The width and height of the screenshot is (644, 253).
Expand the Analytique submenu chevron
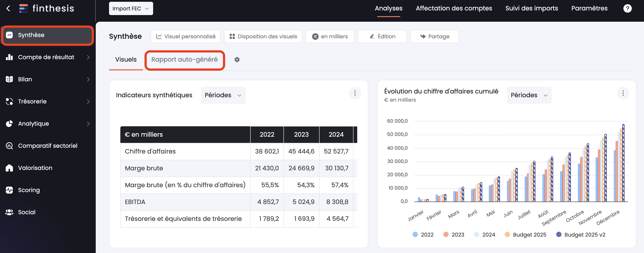pyautogui.click(x=88, y=123)
